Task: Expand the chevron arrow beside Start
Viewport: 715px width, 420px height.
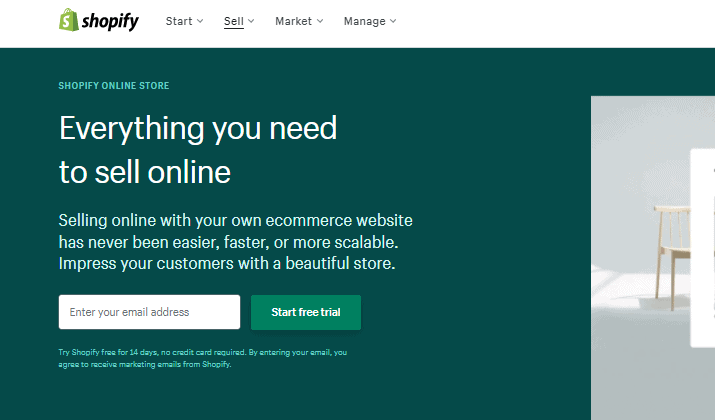Action: 200,21
